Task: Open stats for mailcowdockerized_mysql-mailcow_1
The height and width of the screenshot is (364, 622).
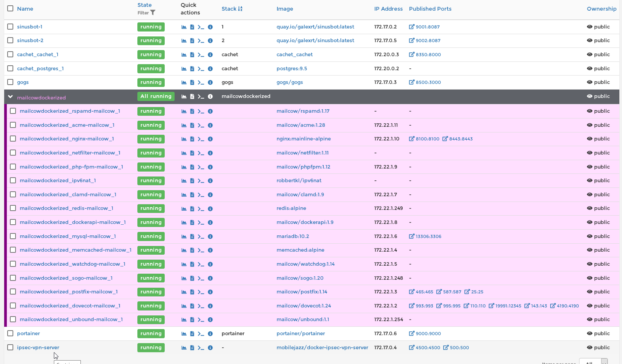Action: [183, 236]
